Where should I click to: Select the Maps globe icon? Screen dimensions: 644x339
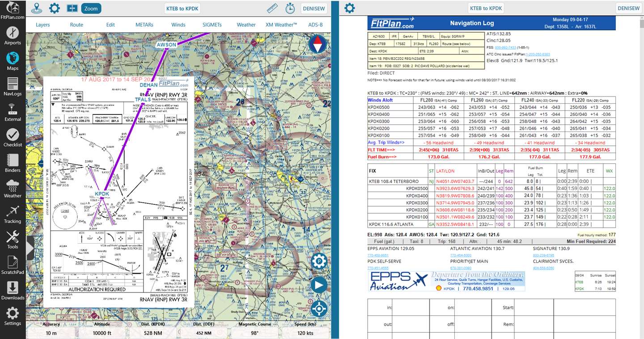(13, 62)
